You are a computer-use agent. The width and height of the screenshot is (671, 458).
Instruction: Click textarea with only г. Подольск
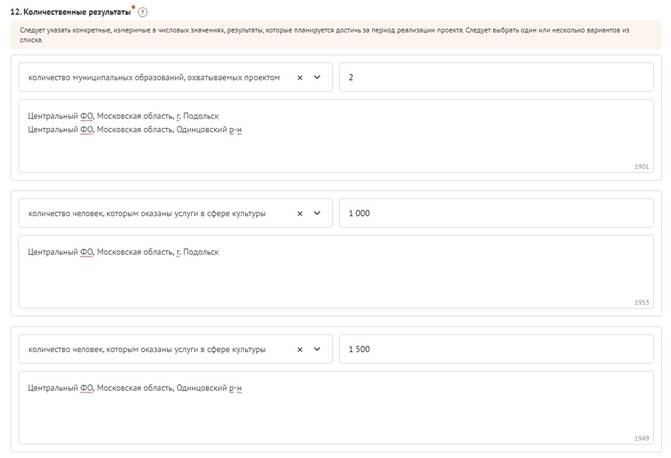pos(336,272)
